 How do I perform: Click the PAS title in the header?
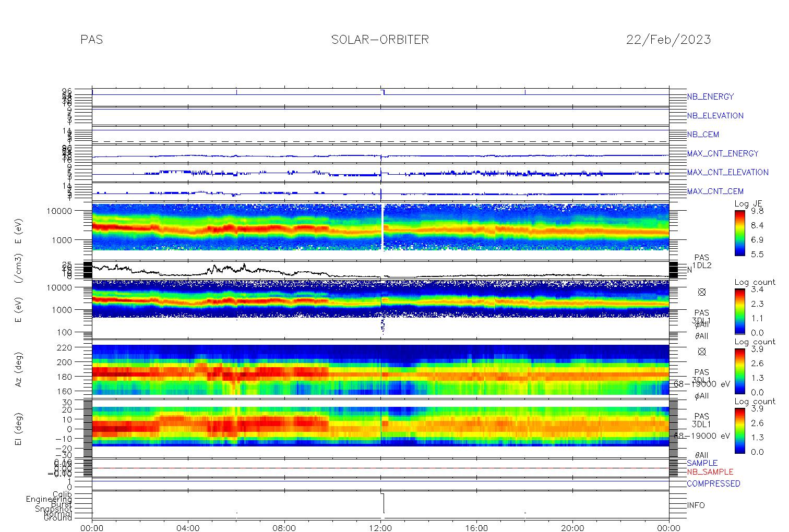coord(91,40)
